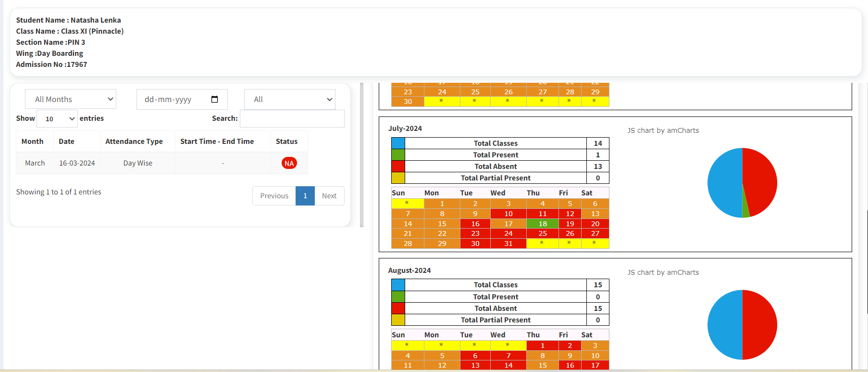Select page 1 in pagination
Image resolution: width=868 pixels, height=372 pixels.
(305, 196)
